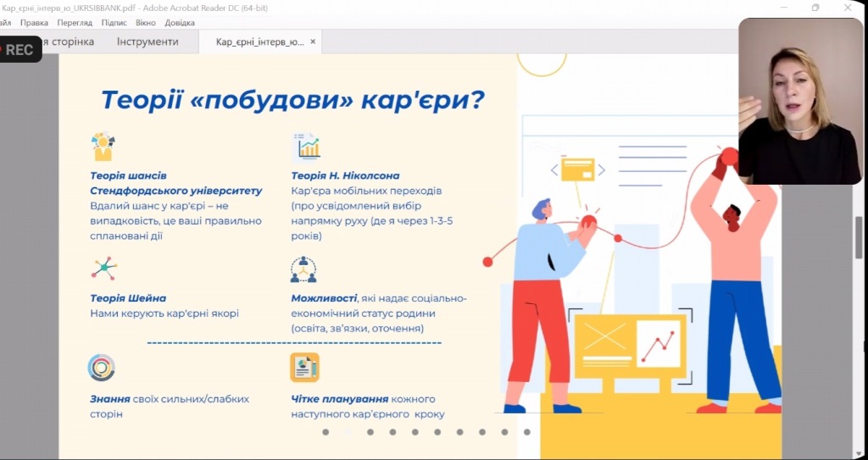Open the Вікно menu
868x460 pixels.
click(x=146, y=23)
